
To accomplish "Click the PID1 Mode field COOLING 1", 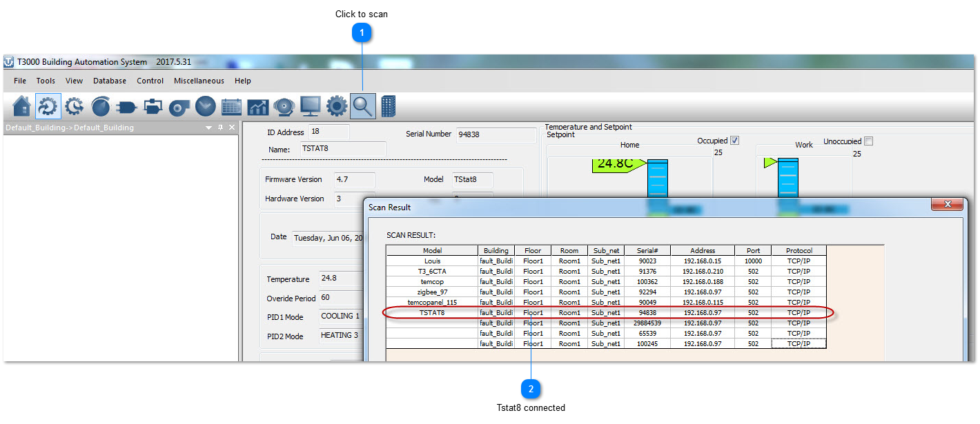I will point(341,317).
